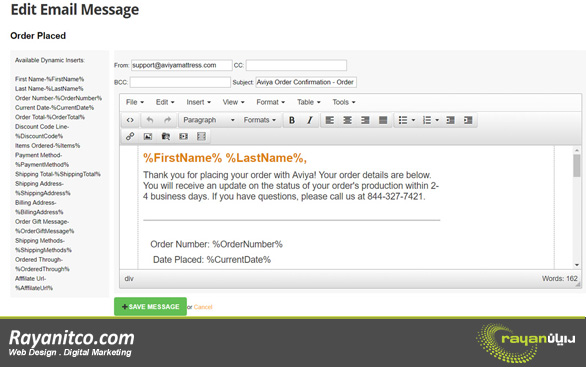Image resolution: width=586 pixels, height=367 pixels.
Task: Focus the BCC field
Action: [180, 82]
